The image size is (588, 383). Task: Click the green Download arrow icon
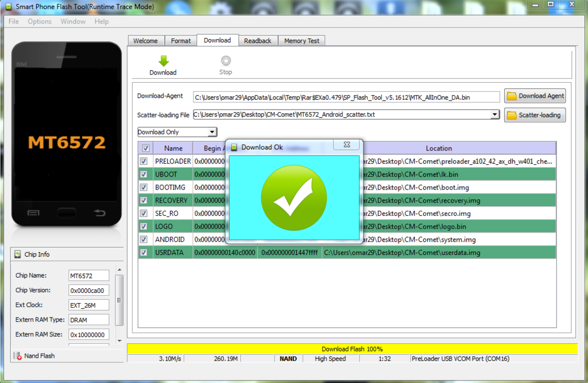(x=164, y=61)
